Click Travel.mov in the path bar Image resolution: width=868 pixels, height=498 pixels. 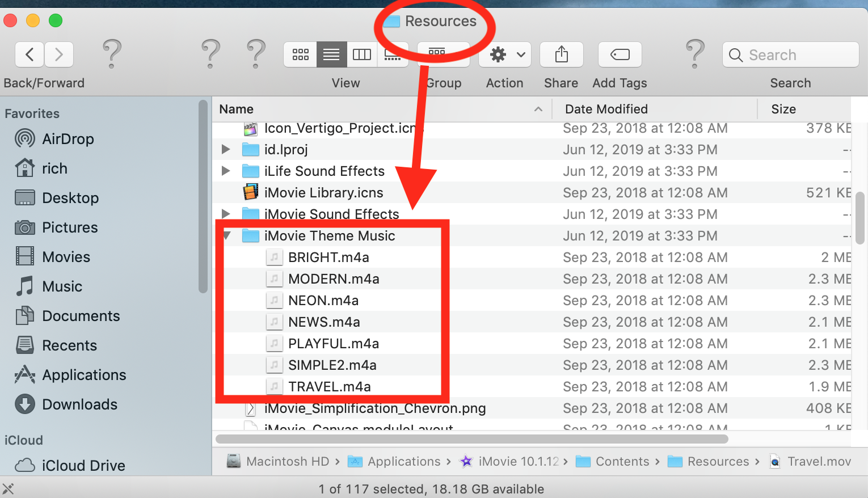[810, 462]
